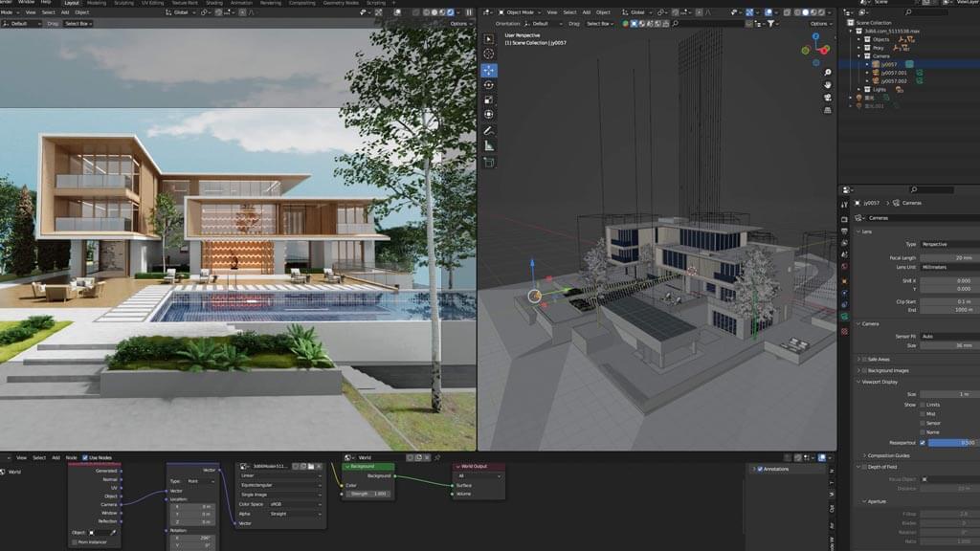980x551 pixels.
Task: Switch to the Sculpting workspace tab
Action: click(124, 3)
